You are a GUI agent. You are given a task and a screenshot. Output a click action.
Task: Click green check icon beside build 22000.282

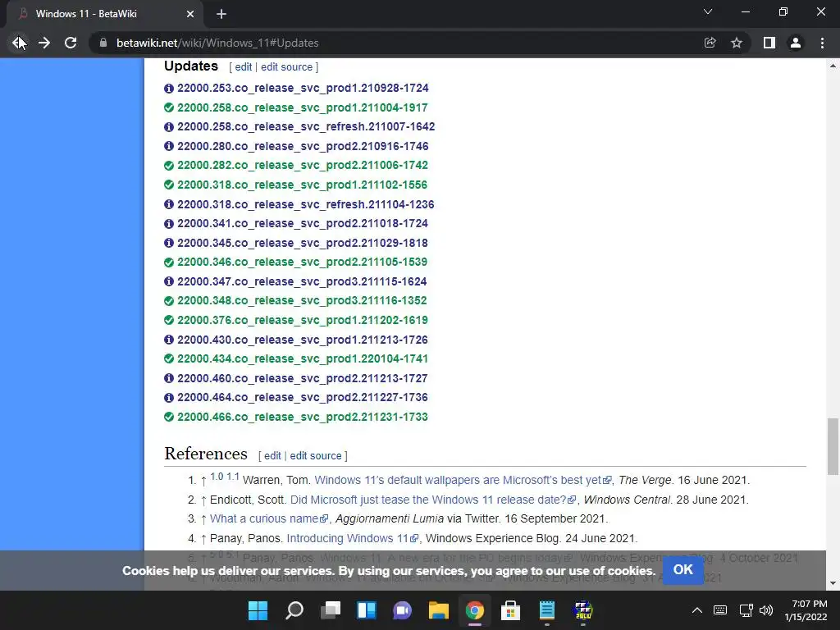(x=169, y=166)
